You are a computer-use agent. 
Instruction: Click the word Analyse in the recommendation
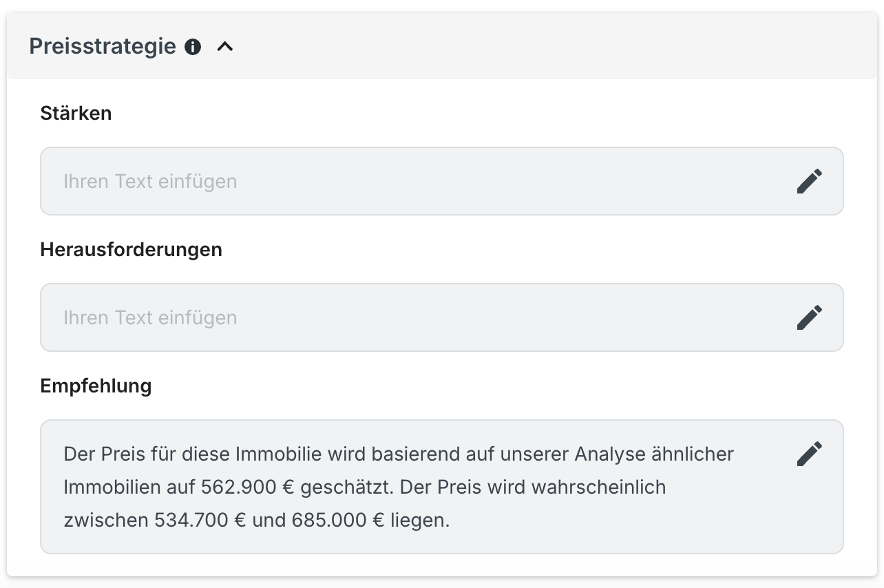coord(611,454)
